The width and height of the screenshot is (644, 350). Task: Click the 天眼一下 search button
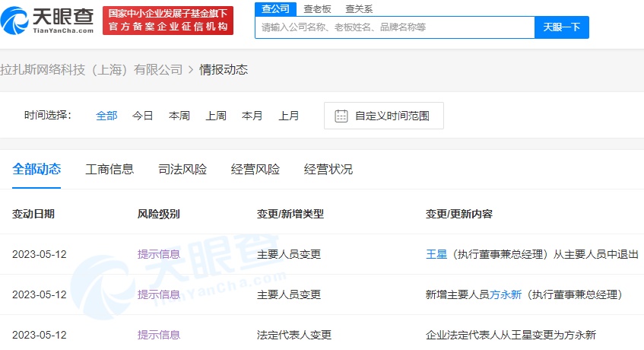tap(562, 27)
